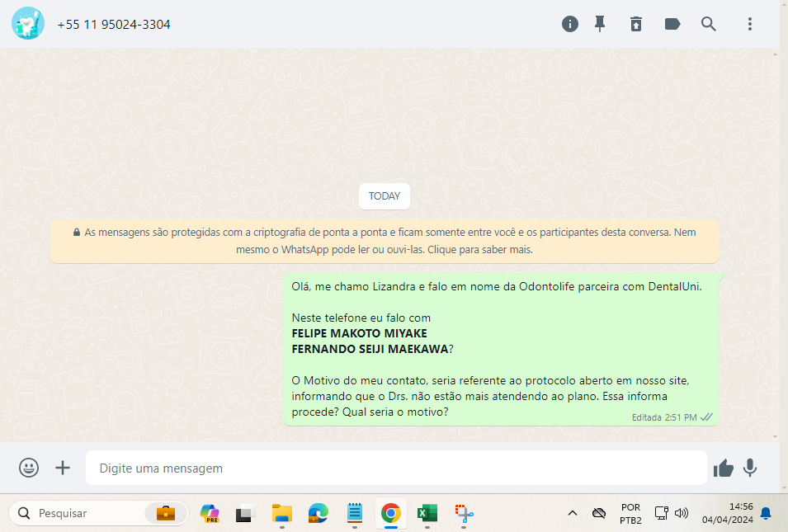Send a thumbs-up reaction icon
The width and height of the screenshot is (788, 532).
point(723,468)
